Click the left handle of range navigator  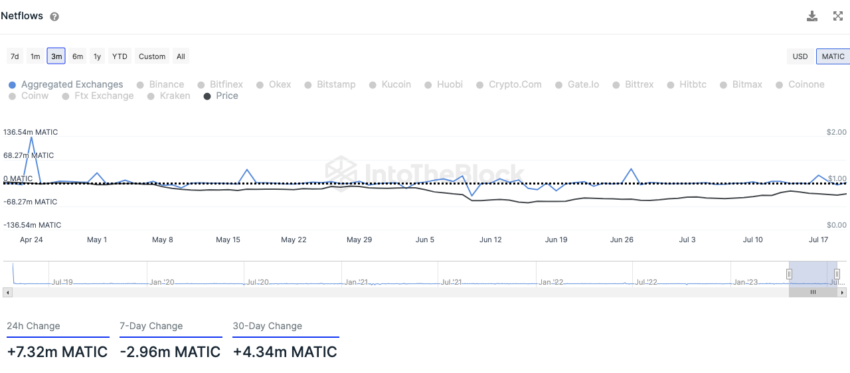(790, 274)
